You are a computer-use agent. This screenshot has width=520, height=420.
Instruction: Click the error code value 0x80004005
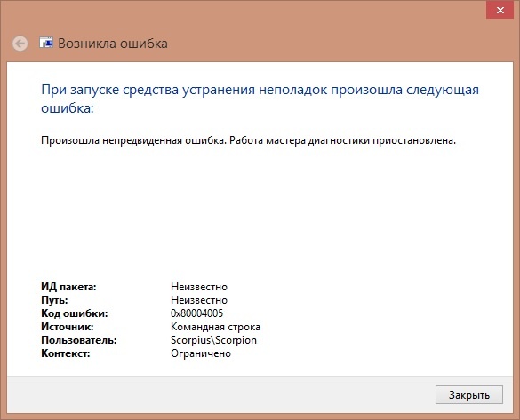197,313
